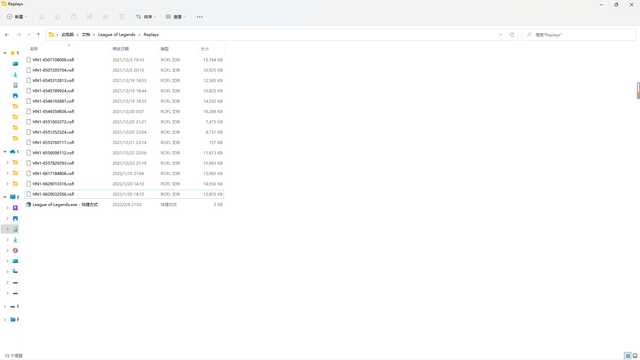
Task: Click the search box for Replays
Action: (x=579, y=35)
